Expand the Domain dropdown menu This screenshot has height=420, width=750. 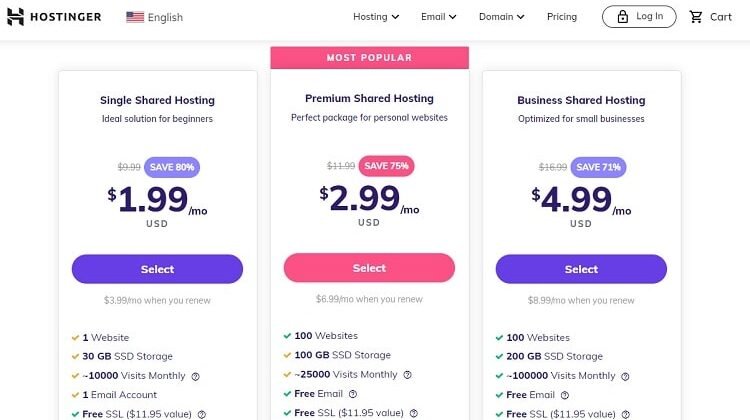501,17
